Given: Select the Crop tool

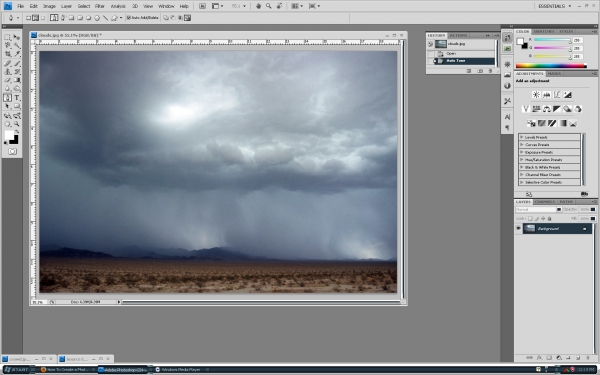Looking at the screenshot, I should point(7,54).
